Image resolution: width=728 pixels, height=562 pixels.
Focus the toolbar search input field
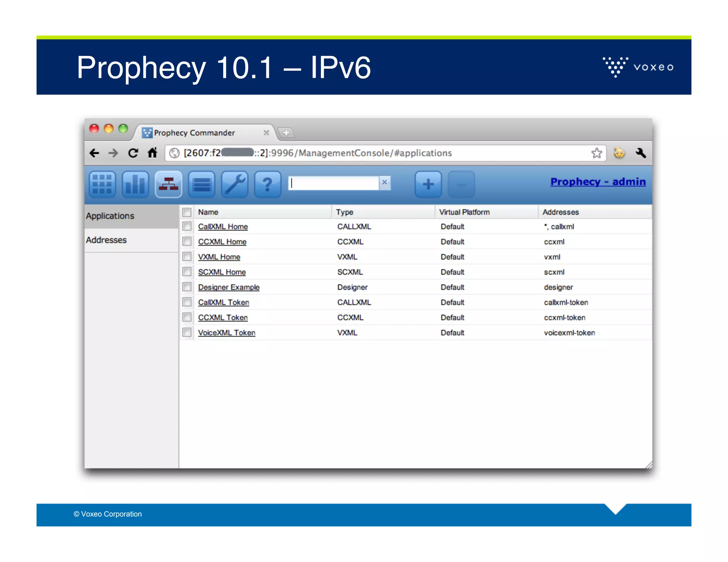(x=333, y=183)
